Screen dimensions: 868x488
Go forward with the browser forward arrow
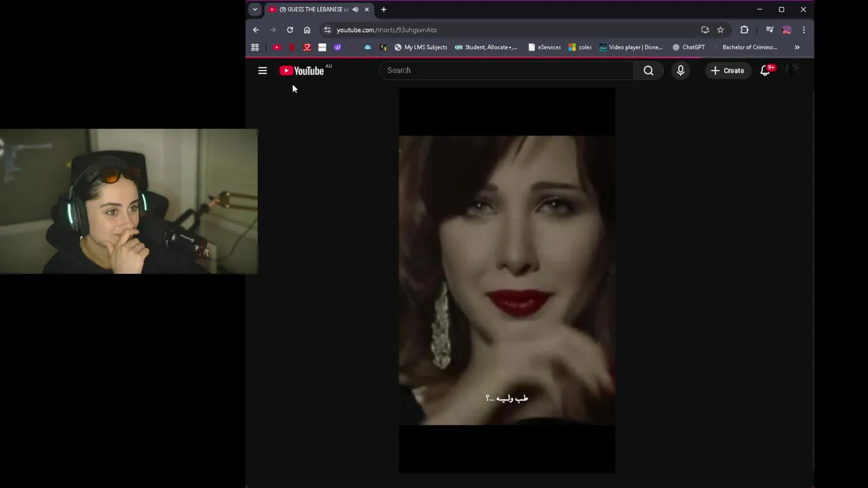pyautogui.click(x=273, y=30)
